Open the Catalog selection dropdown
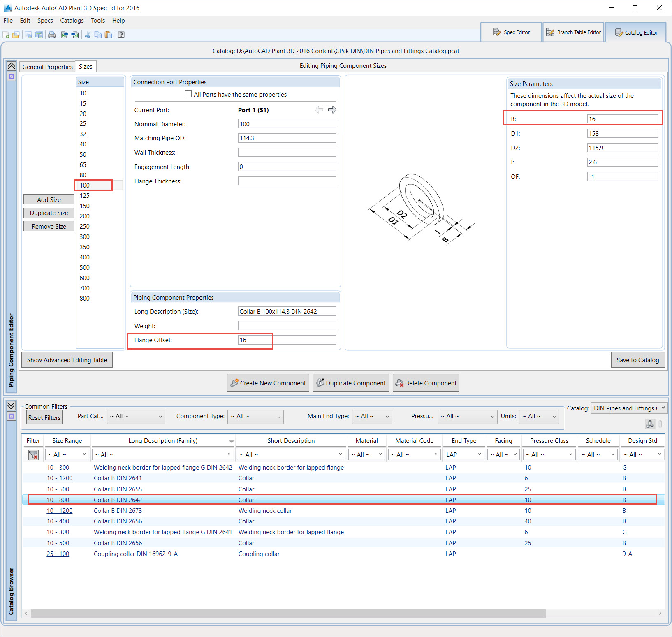Viewport: 672px width, 637px height. tap(629, 408)
